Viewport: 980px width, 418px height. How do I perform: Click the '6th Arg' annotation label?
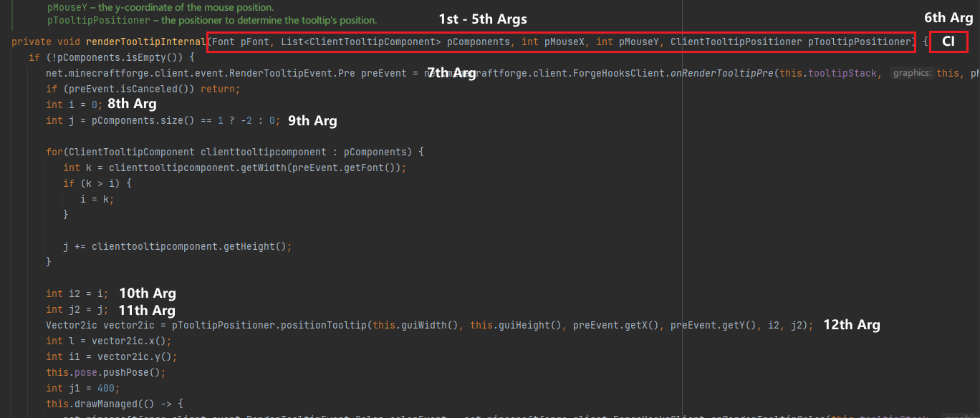point(948,17)
